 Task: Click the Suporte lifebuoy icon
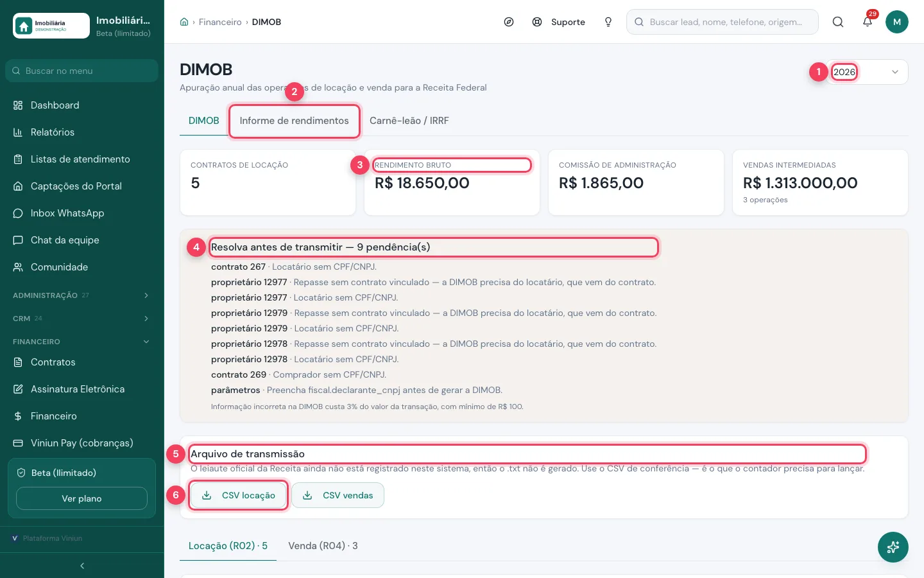click(x=537, y=22)
